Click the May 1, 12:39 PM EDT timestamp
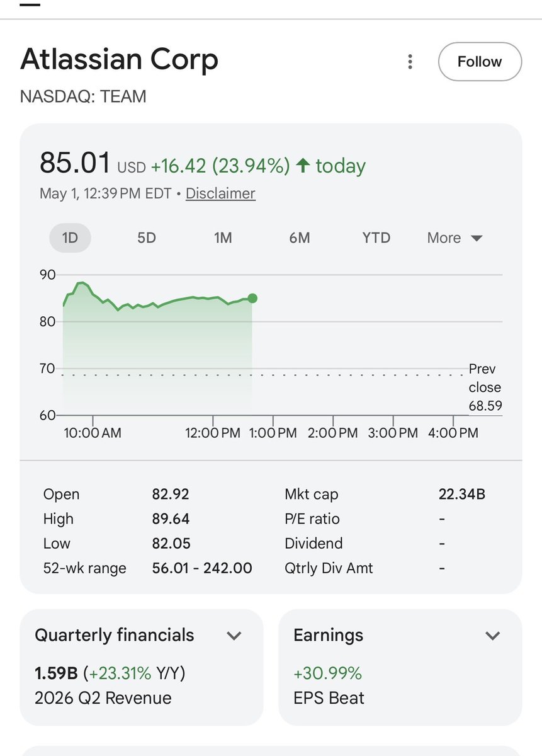The image size is (542, 756). pos(106,193)
